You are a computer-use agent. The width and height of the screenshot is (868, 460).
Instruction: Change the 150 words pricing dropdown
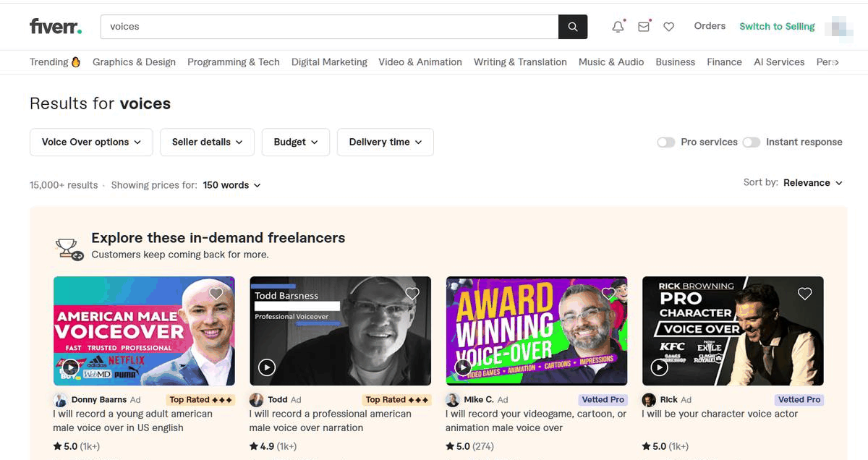pos(231,185)
